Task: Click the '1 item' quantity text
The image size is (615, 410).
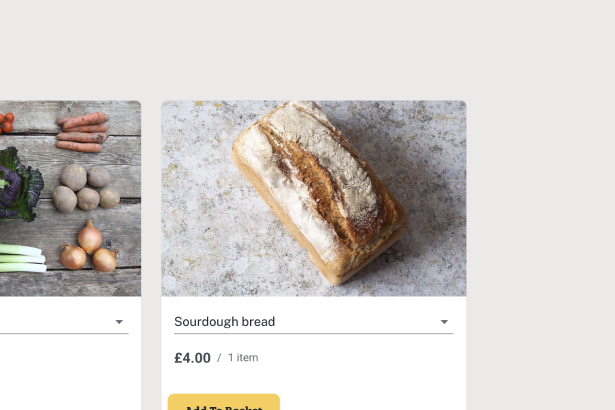Action: (243, 358)
